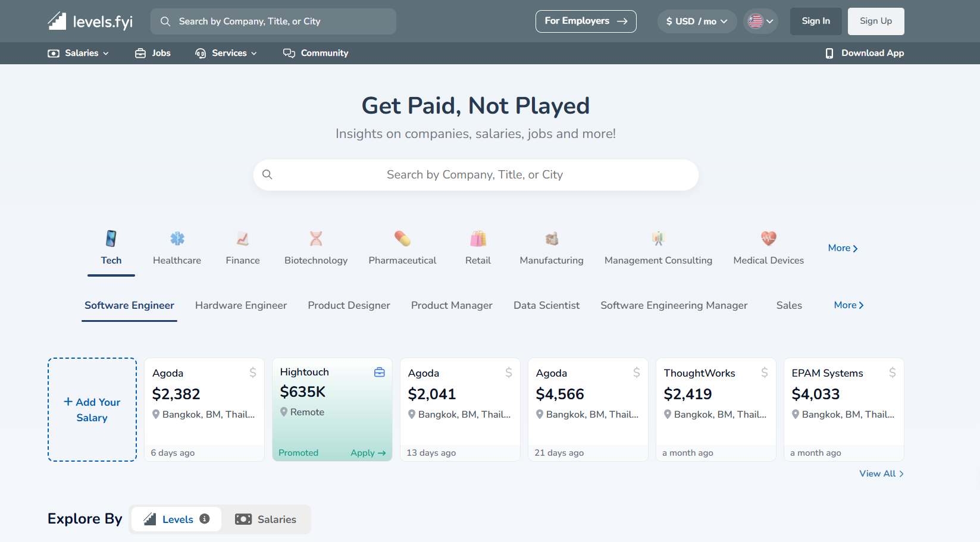Show More industries
The height and width of the screenshot is (542, 980).
point(843,248)
